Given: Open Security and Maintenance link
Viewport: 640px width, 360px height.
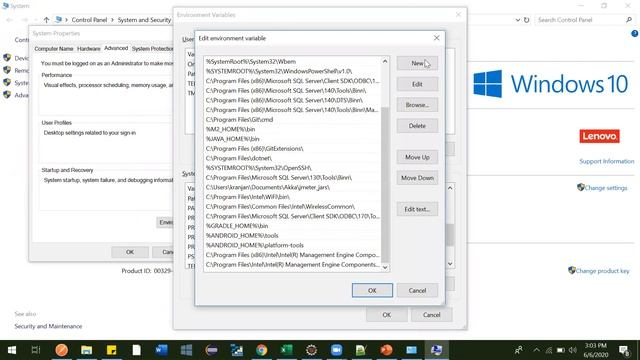Looking at the screenshot, I should pos(48,326).
